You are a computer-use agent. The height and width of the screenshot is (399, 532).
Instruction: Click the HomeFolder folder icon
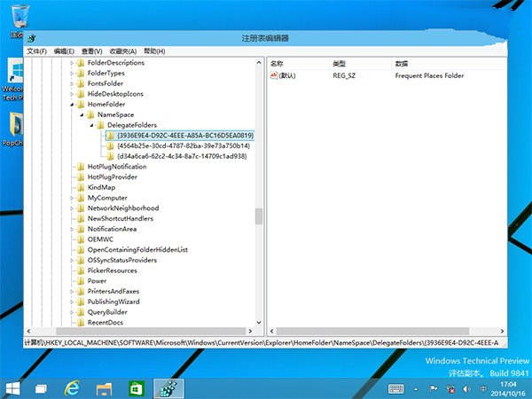(x=81, y=105)
